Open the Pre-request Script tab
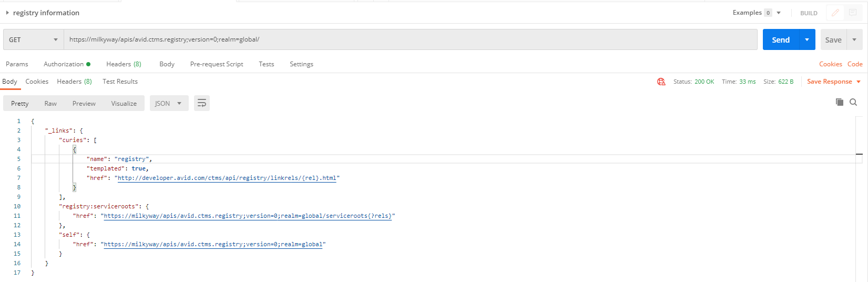 pos(217,64)
